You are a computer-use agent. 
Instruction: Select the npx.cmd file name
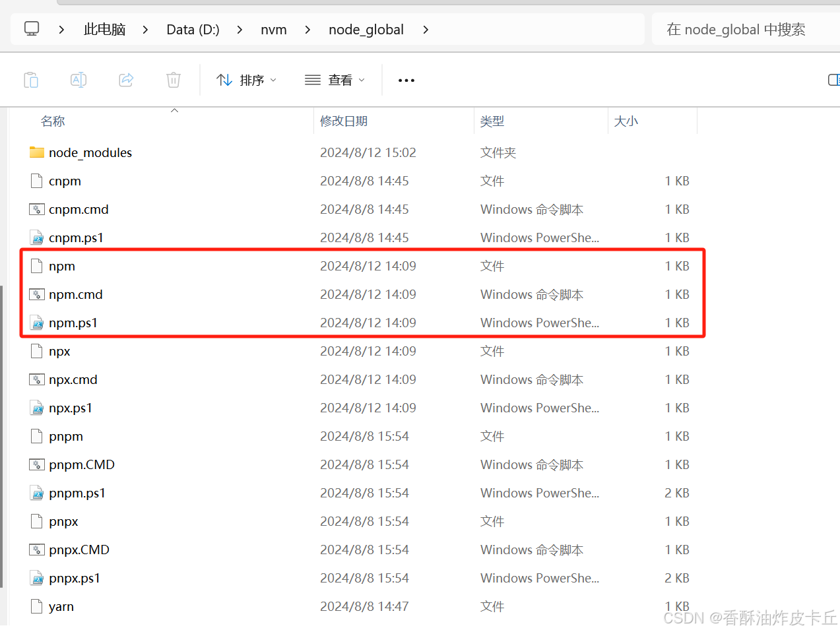(73, 379)
